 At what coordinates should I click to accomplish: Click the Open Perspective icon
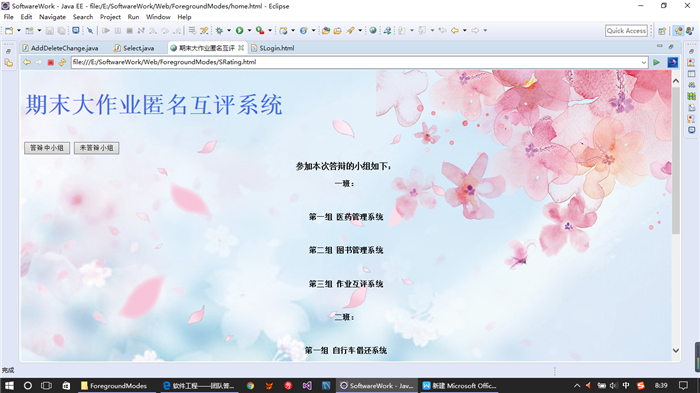coord(662,30)
